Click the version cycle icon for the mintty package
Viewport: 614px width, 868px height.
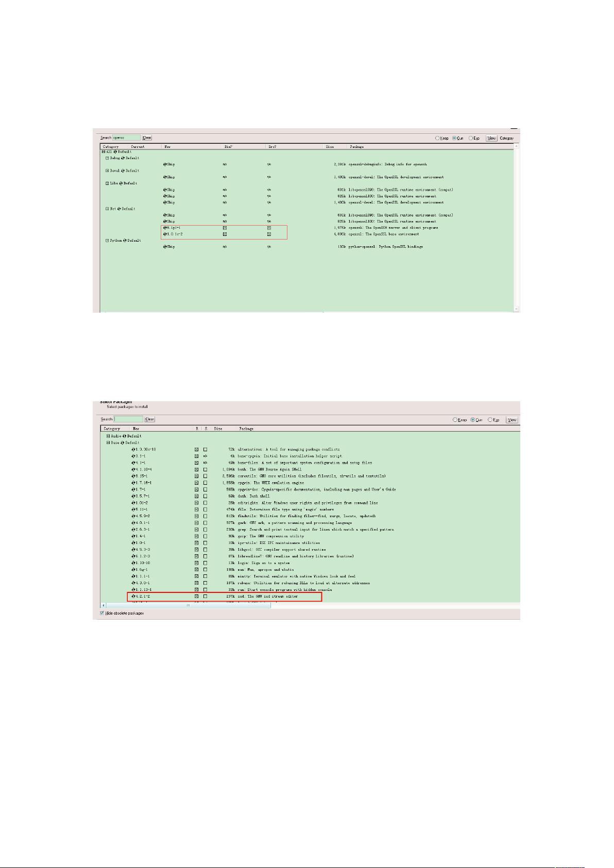click(x=133, y=576)
